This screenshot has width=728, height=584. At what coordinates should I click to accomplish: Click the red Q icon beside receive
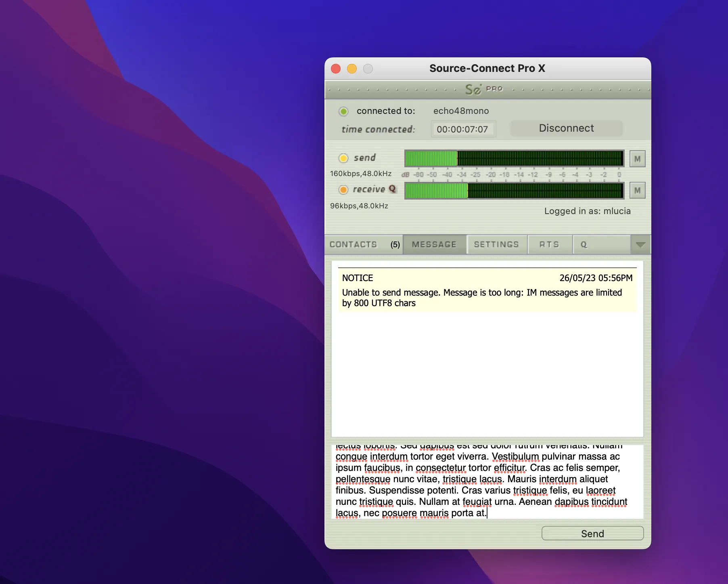pyautogui.click(x=392, y=189)
